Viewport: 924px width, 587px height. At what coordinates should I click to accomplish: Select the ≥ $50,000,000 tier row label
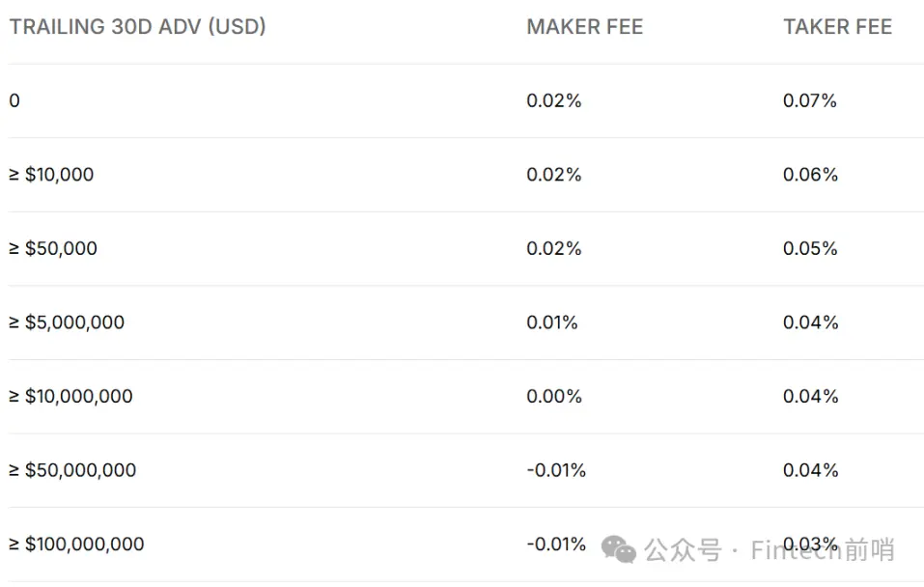(x=73, y=470)
